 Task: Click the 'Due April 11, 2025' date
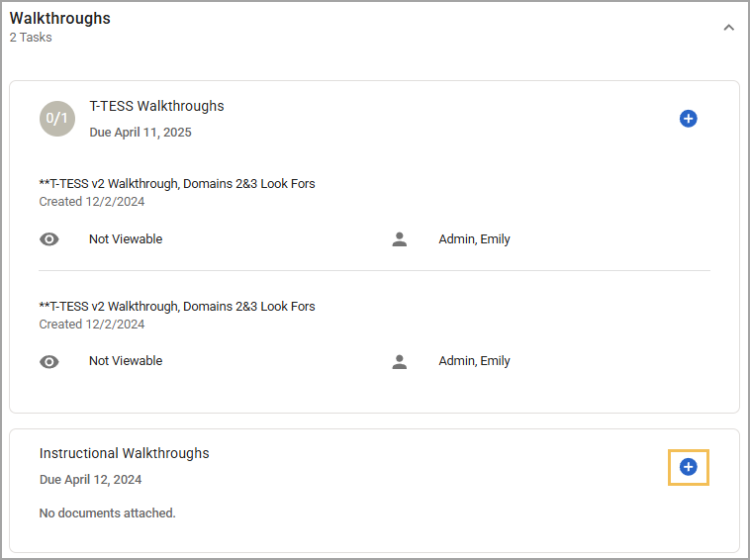141,133
